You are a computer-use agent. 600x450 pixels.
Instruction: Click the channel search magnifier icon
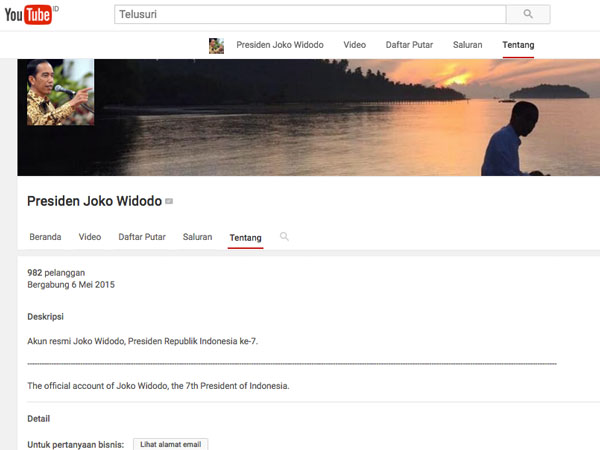[x=284, y=236]
